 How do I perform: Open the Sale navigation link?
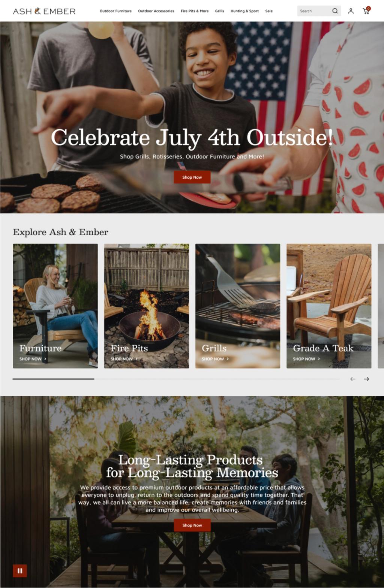(269, 11)
